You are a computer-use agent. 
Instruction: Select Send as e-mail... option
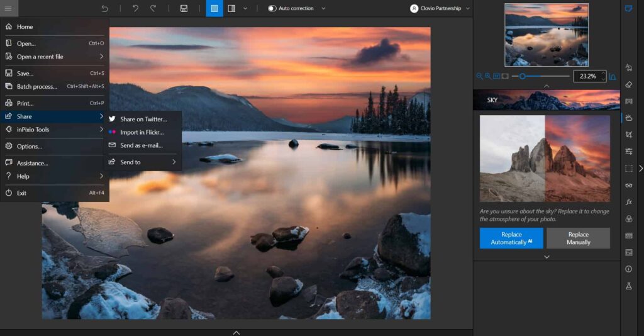[143, 145]
